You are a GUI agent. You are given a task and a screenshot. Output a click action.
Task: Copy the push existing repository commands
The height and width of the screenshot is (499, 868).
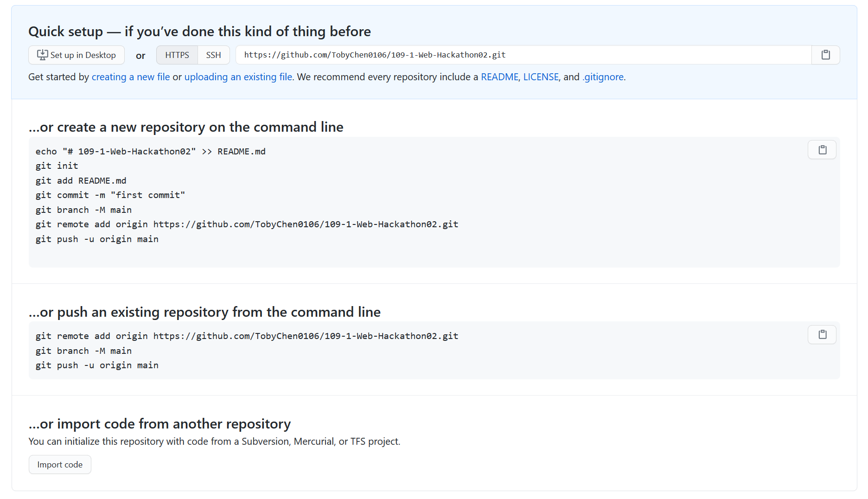click(x=822, y=334)
